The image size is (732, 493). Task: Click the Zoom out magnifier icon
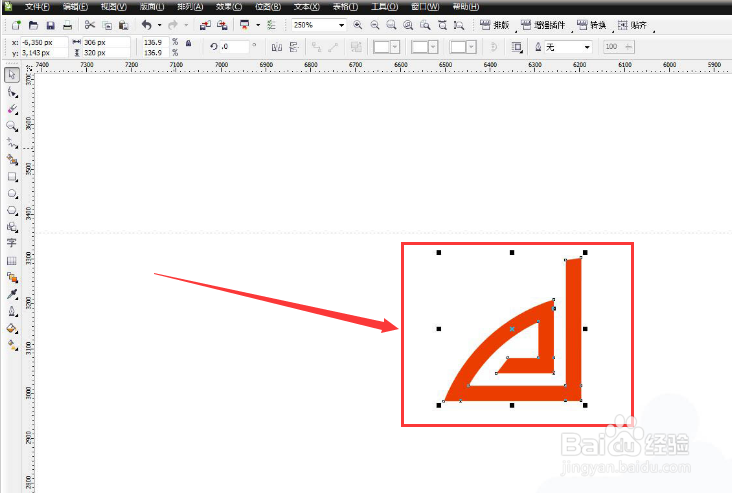[x=374, y=25]
